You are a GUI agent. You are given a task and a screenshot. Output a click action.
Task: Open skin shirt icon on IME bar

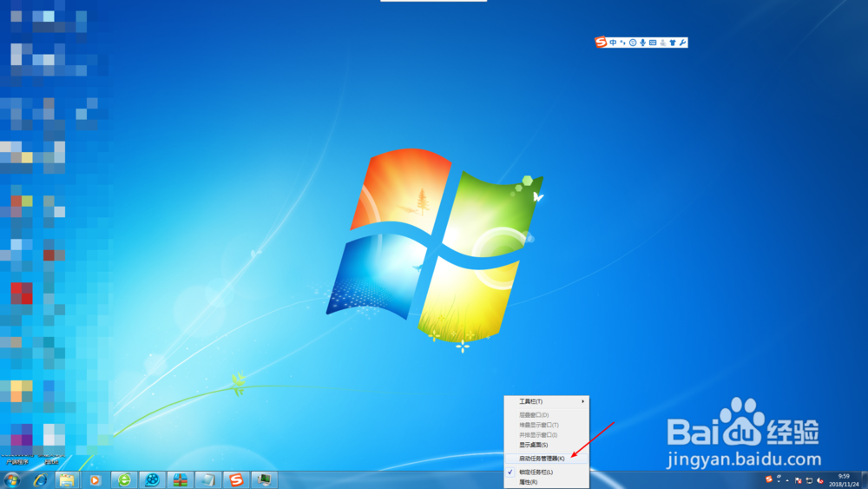[x=673, y=43]
